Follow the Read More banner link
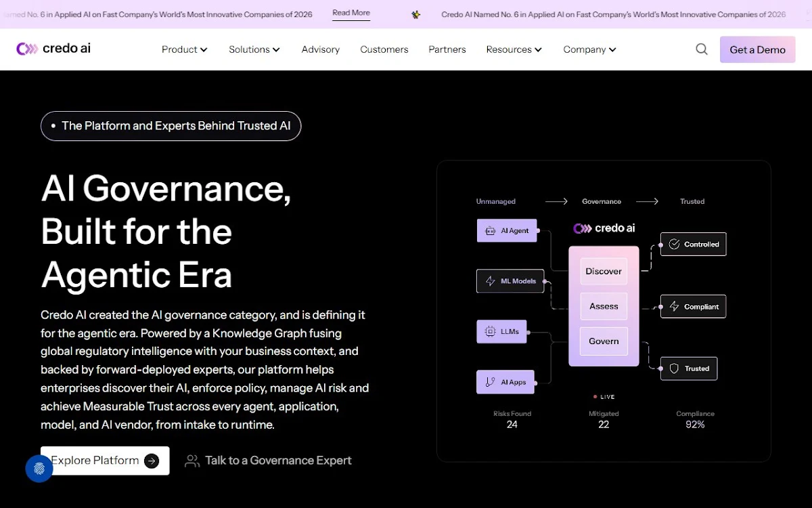 pyautogui.click(x=351, y=13)
